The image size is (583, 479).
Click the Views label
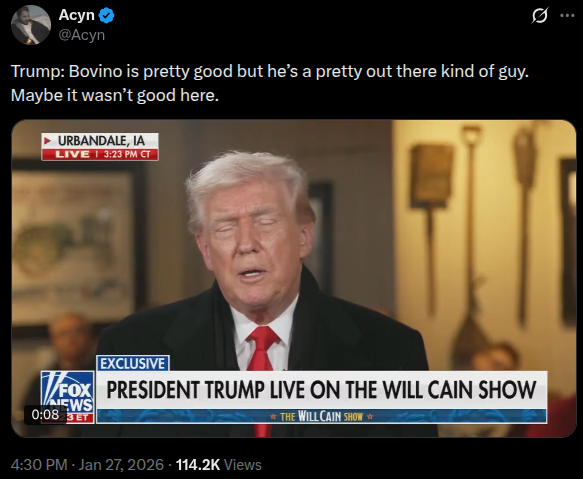[x=243, y=465]
